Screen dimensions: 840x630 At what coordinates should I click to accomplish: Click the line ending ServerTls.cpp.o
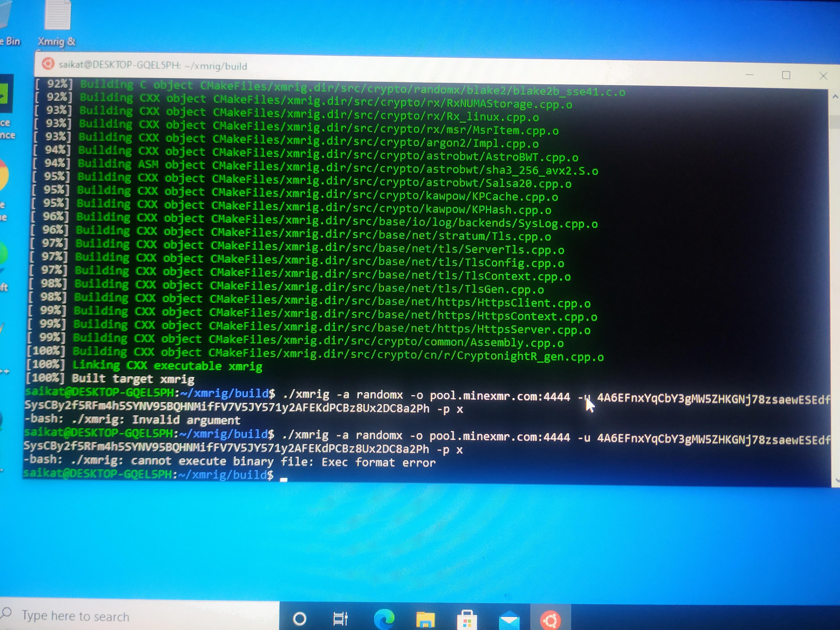tap(298, 247)
